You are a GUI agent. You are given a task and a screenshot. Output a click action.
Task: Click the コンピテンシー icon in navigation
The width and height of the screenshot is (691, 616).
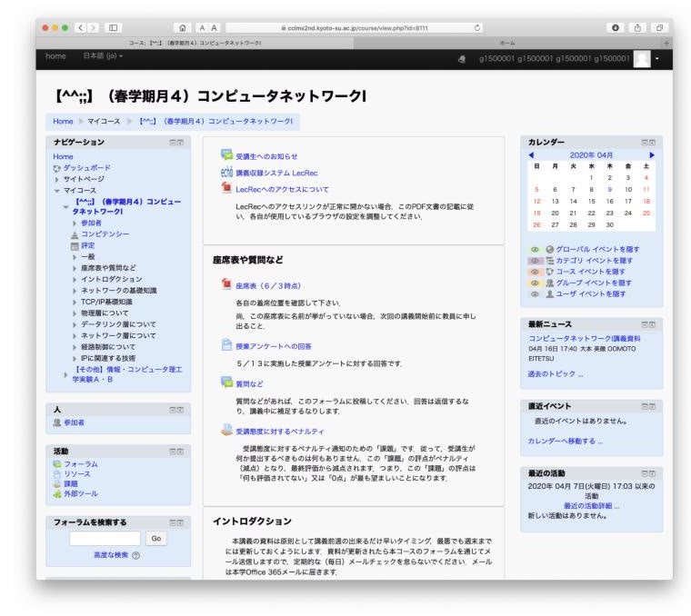coord(75,234)
